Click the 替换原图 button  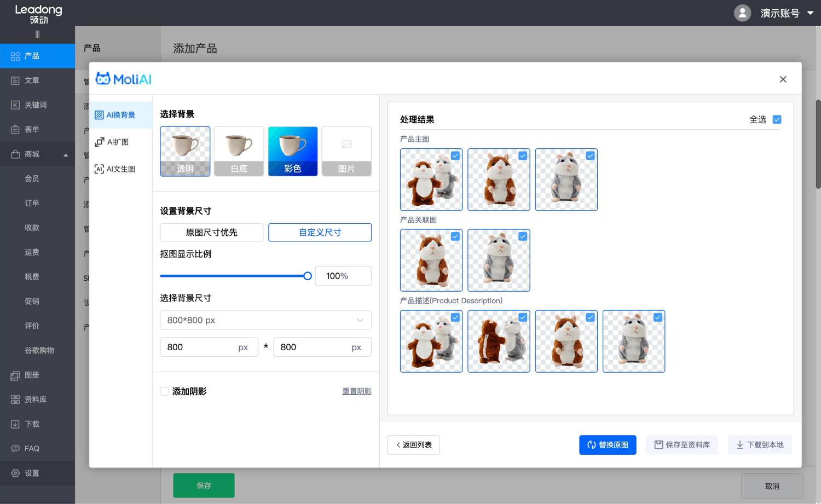tap(608, 445)
